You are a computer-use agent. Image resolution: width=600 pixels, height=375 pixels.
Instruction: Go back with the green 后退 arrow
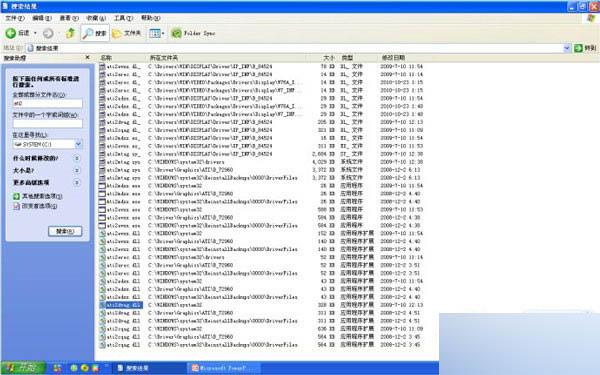coord(17,33)
